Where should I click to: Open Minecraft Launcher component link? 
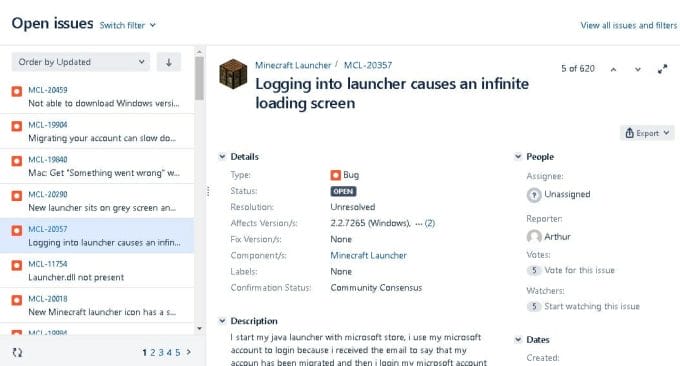369,255
